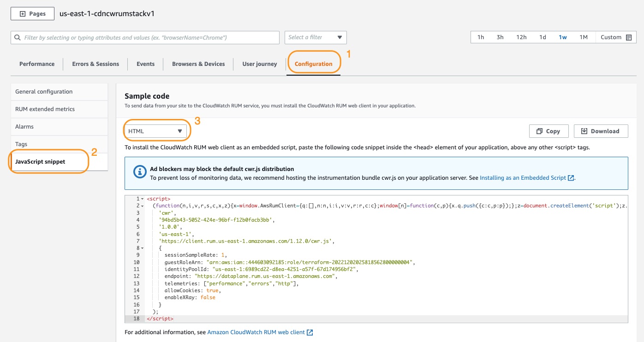Collapse code fold arrow on line 8

pos(143,248)
